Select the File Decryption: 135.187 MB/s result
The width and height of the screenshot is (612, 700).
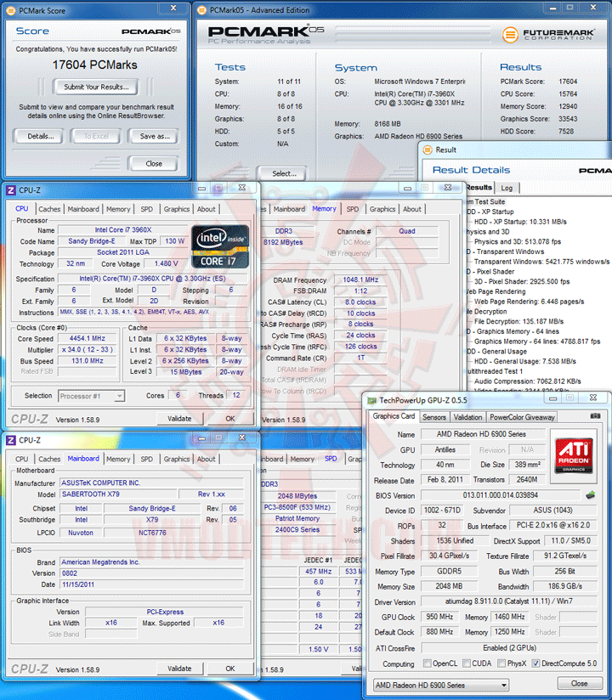pyautogui.click(x=518, y=321)
